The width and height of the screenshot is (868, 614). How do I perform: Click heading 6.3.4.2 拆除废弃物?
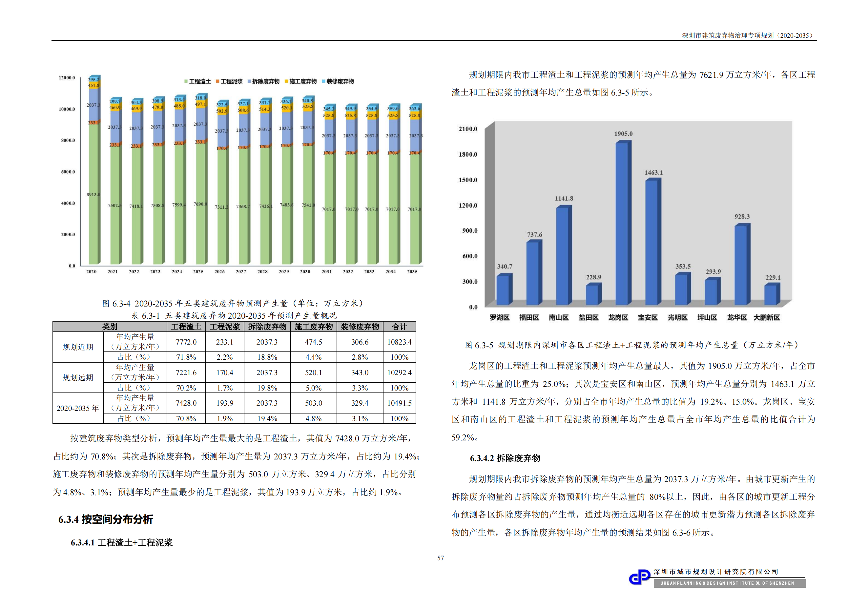(x=505, y=458)
